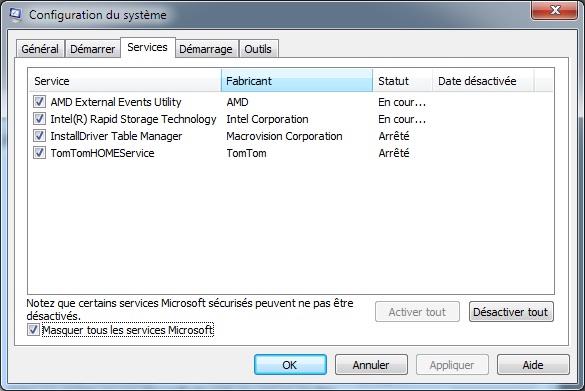The height and width of the screenshot is (391, 585).
Task: Select the Services tab
Action: coord(147,47)
